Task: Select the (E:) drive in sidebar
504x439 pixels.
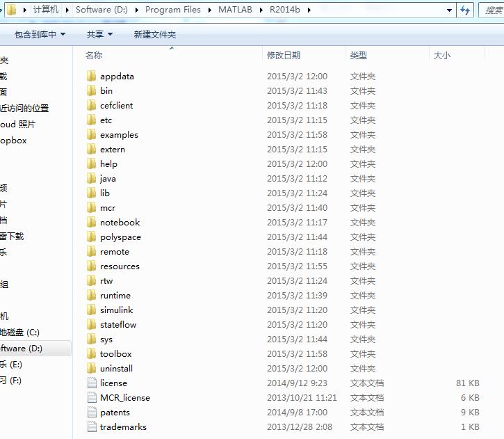Action: (x=11, y=365)
